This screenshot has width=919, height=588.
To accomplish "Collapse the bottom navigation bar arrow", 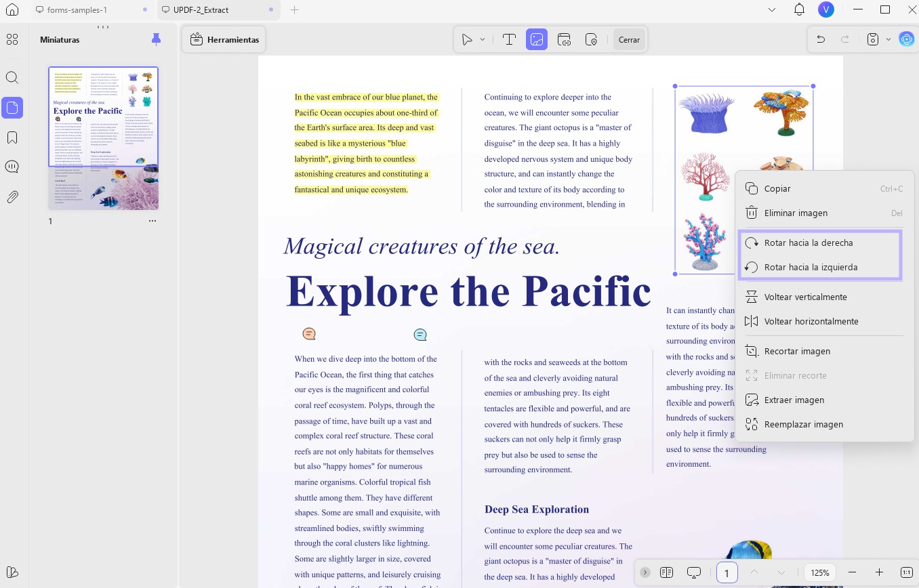I will pyautogui.click(x=645, y=572).
